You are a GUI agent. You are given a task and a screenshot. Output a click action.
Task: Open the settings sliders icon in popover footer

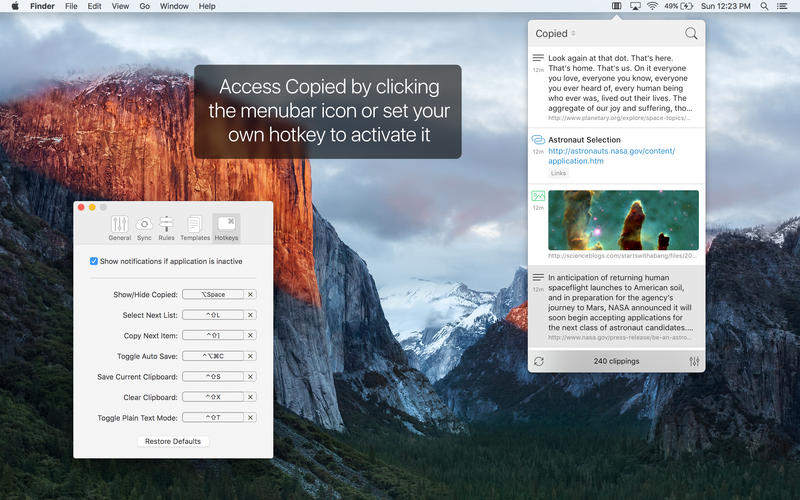[x=694, y=361]
